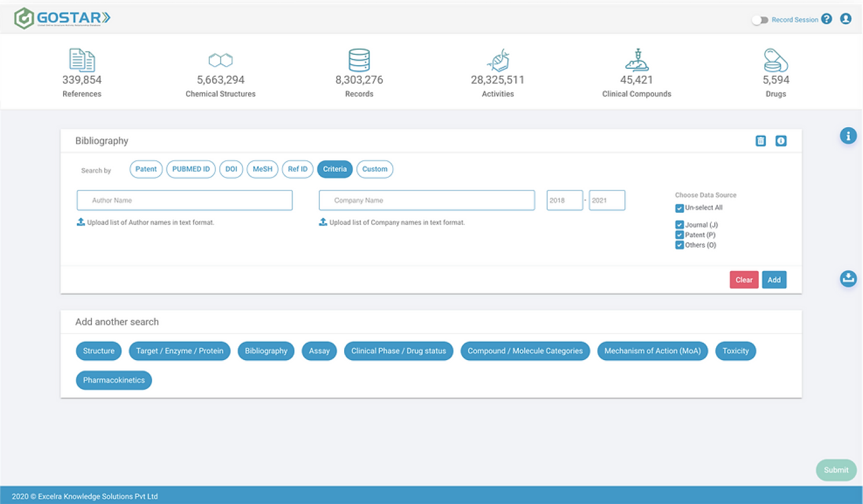863x504 pixels.
Task: Click the 28,325,511 Activities count
Action: coord(498,80)
